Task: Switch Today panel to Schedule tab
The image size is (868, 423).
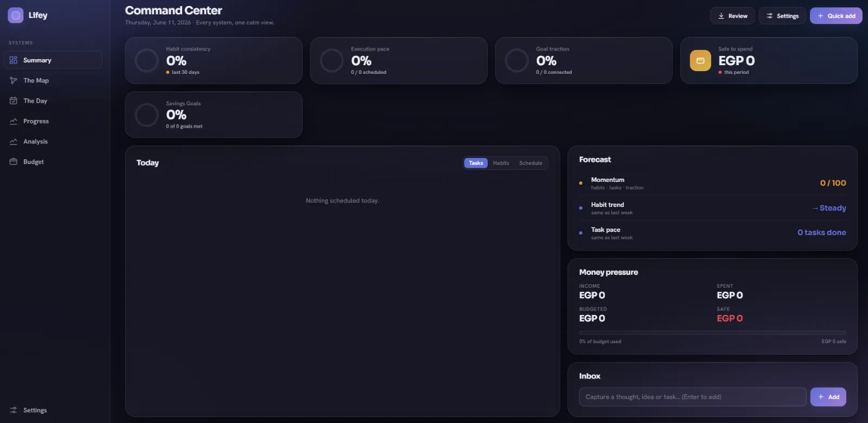Action: pos(531,163)
